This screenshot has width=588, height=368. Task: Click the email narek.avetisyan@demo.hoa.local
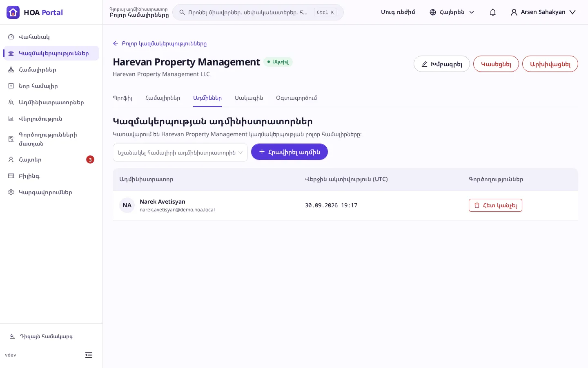(x=177, y=210)
